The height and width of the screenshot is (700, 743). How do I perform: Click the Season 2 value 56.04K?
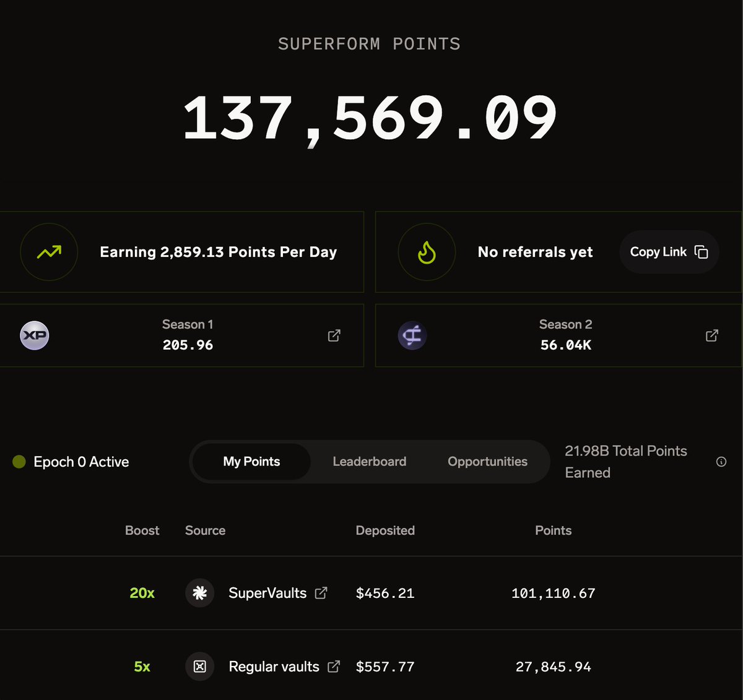click(566, 345)
